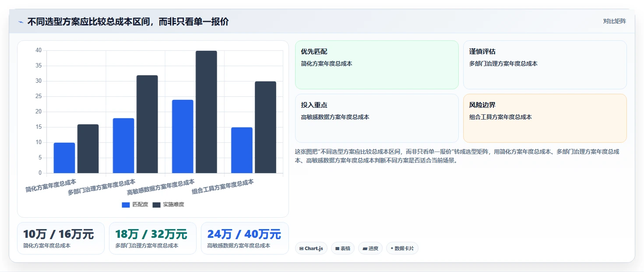Click the blue bar for 组合工具方案年度总成本

tap(242, 150)
